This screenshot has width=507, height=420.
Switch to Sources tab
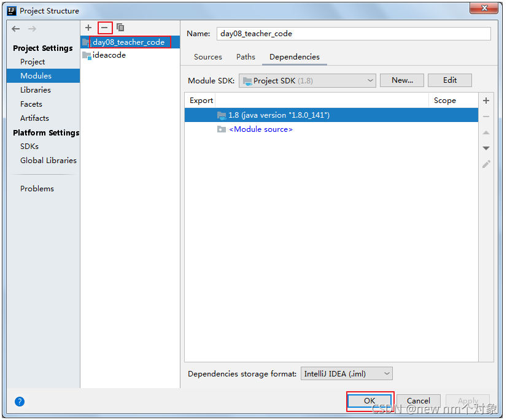click(x=208, y=57)
